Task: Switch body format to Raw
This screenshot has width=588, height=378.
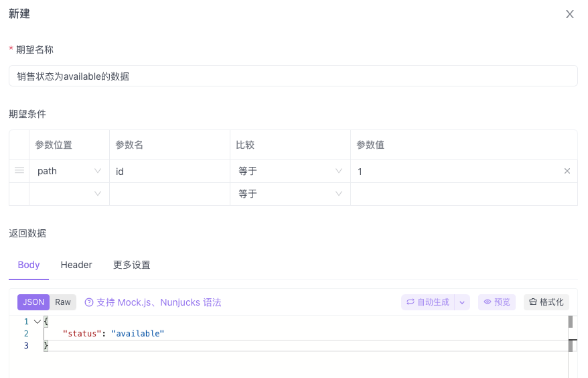Action: (63, 302)
